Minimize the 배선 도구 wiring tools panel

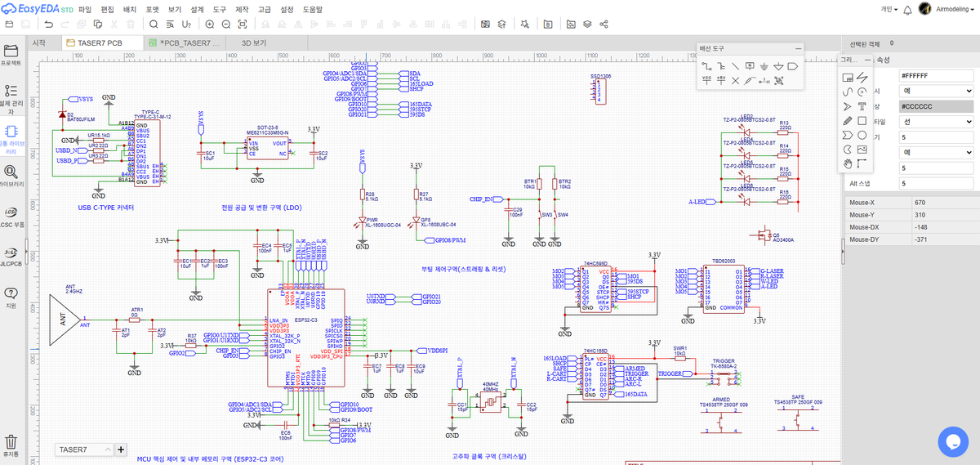tap(798, 49)
